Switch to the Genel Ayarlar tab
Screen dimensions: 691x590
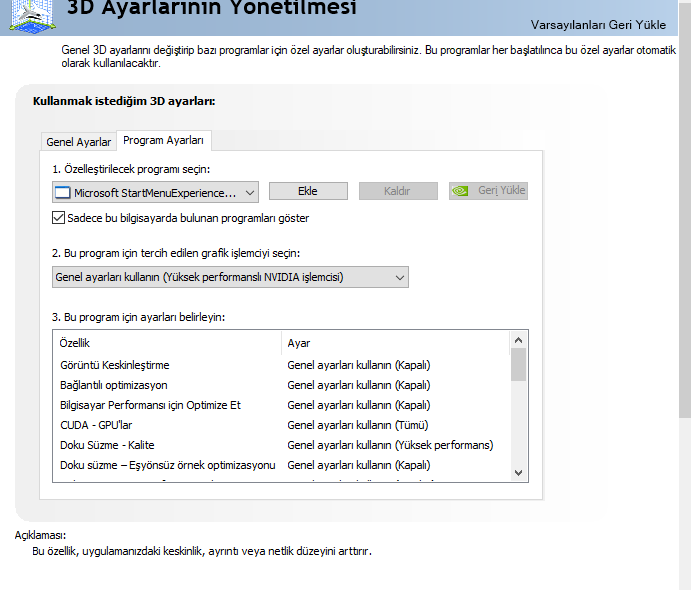tap(79, 142)
